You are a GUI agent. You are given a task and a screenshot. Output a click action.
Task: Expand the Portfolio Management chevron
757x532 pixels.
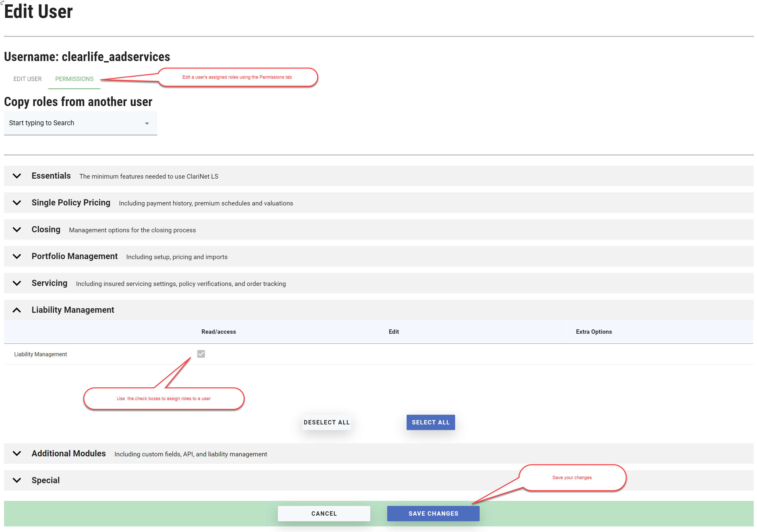coord(17,256)
